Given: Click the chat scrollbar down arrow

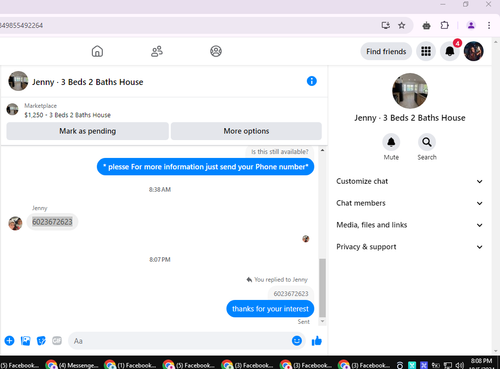Looking at the screenshot, I should pos(322,321).
